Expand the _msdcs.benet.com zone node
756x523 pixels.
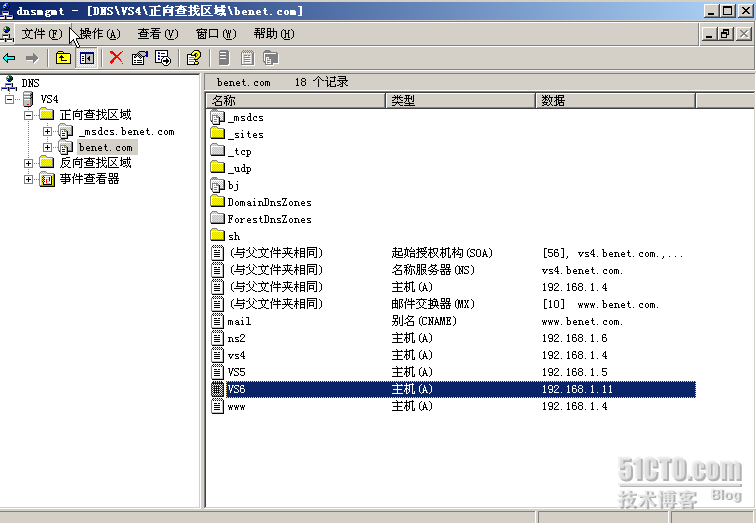click(x=47, y=131)
